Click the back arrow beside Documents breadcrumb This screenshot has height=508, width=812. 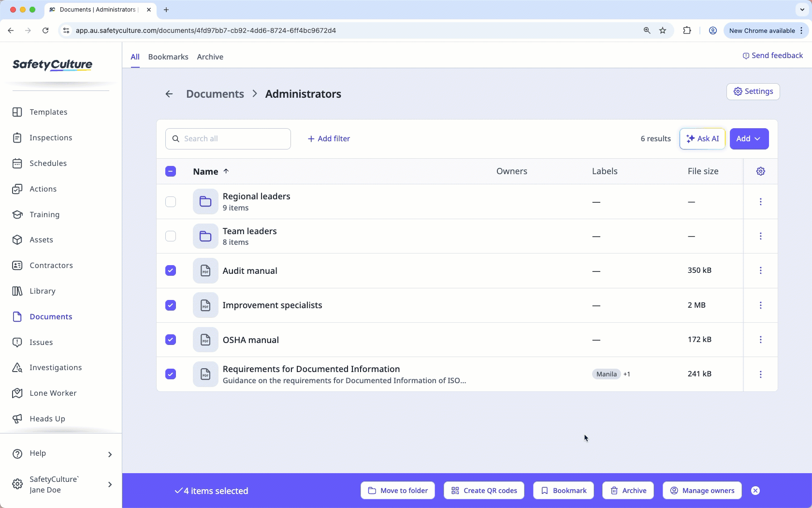click(x=169, y=94)
